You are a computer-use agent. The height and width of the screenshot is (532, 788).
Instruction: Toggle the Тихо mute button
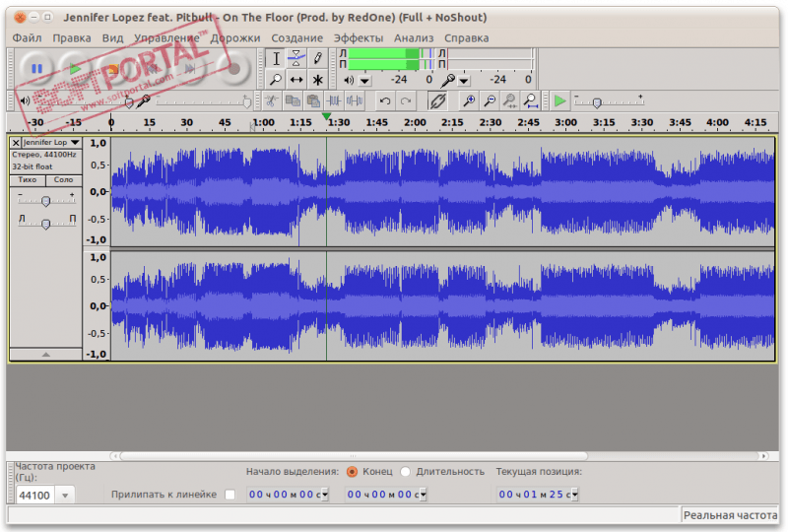click(28, 180)
